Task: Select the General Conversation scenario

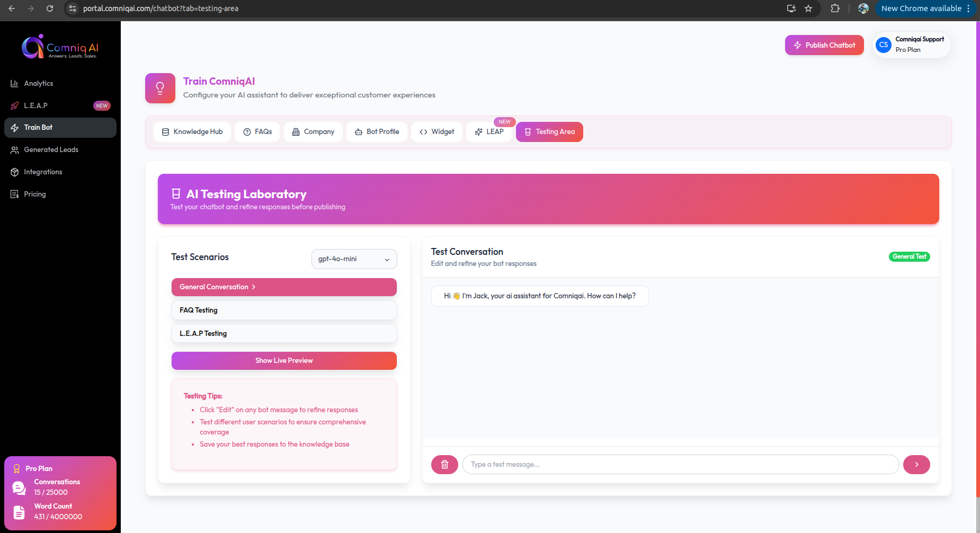Action: coord(284,287)
